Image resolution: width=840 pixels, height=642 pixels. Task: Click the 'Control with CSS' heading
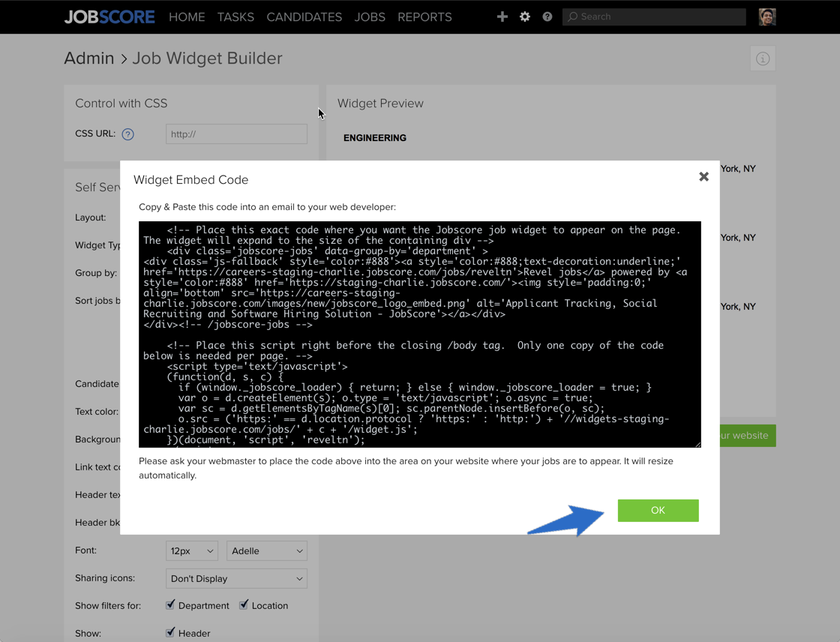(x=121, y=103)
